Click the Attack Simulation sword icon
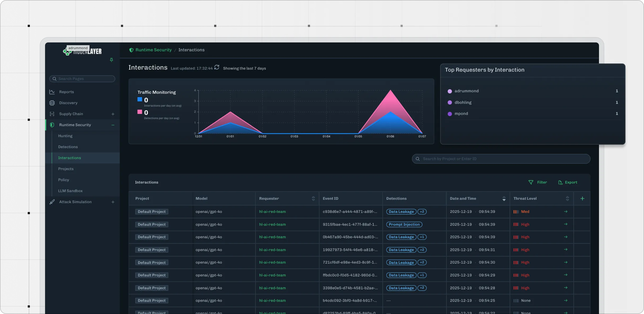This screenshot has height=314, width=644. (52, 202)
